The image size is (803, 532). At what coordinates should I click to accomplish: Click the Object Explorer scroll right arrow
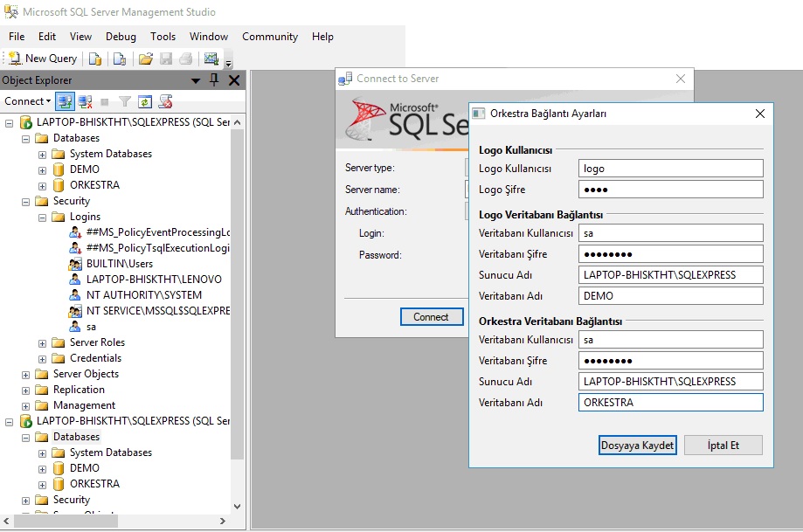pyautogui.click(x=222, y=522)
